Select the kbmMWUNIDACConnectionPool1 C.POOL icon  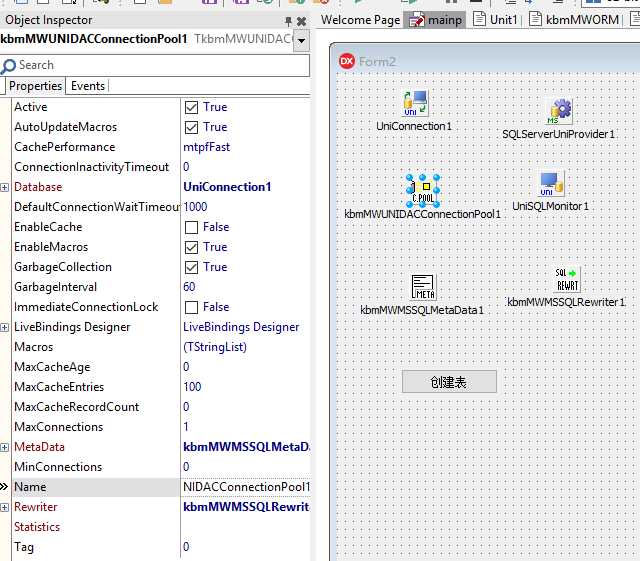pos(423,191)
